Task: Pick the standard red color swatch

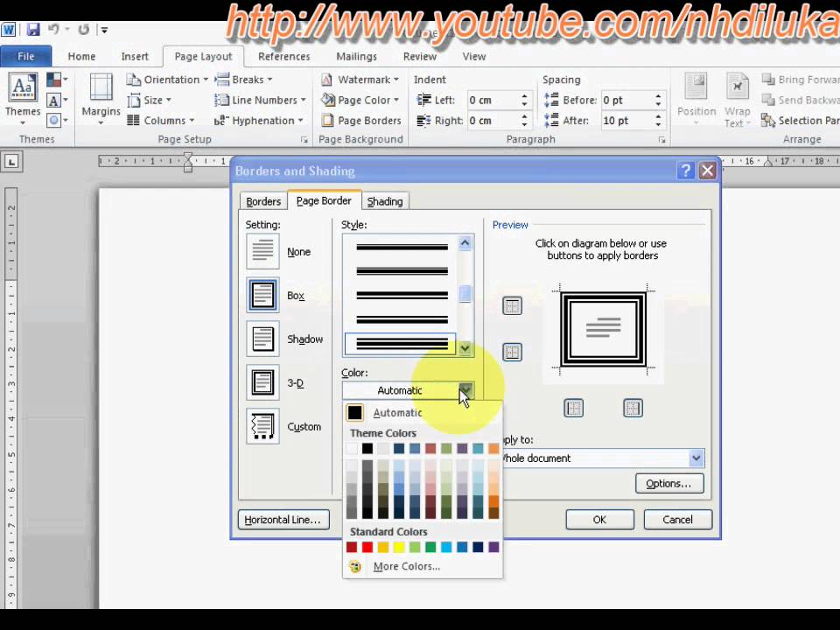Action: tap(367, 547)
